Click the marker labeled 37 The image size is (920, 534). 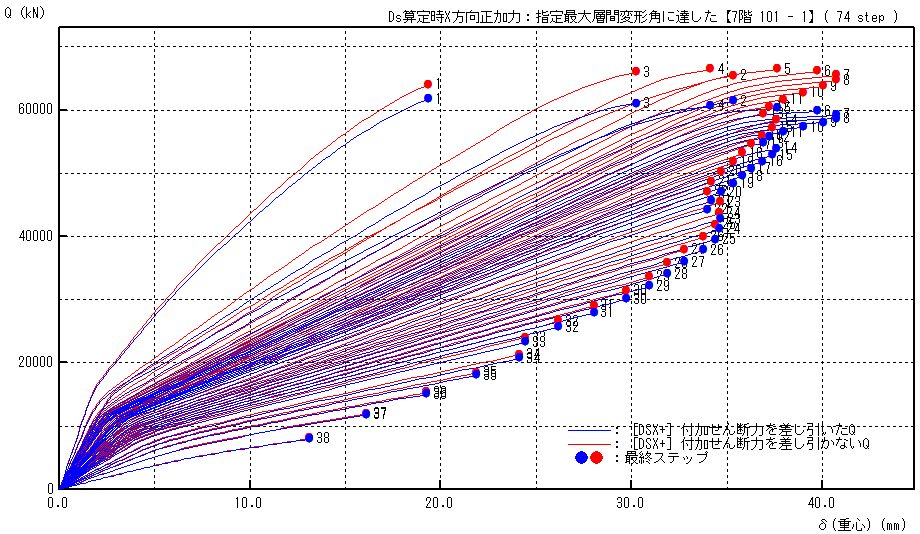pyautogui.click(x=366, y=414)
